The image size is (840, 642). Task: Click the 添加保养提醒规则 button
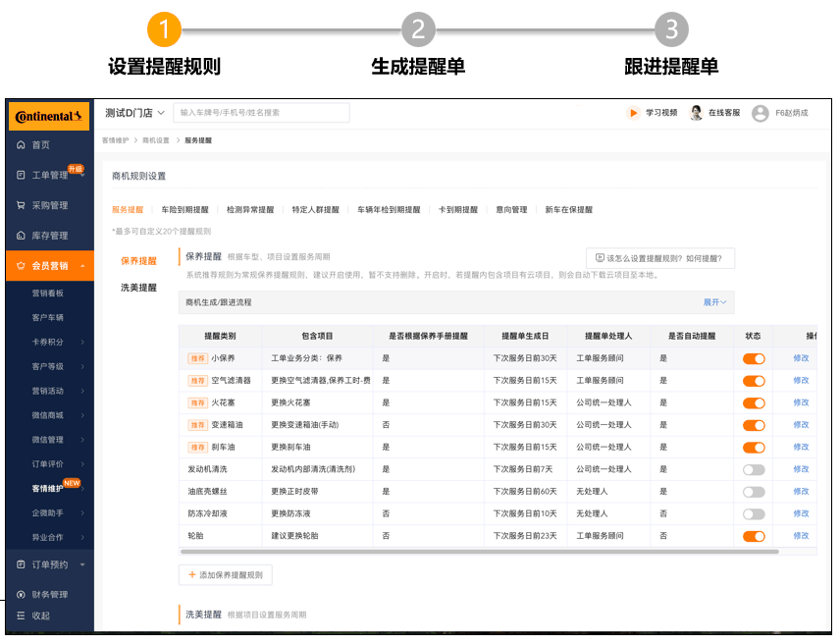point(225,574)
